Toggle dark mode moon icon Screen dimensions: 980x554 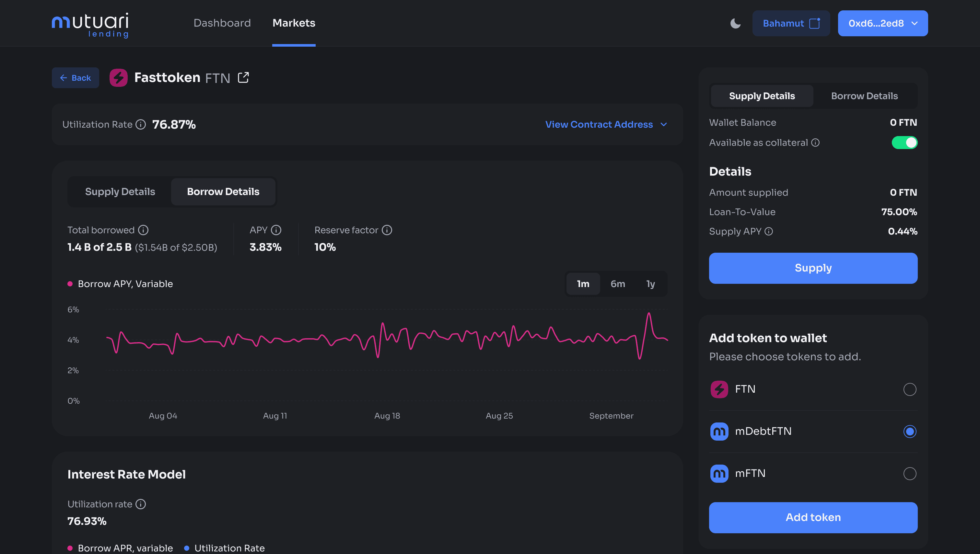click(735, 23)
